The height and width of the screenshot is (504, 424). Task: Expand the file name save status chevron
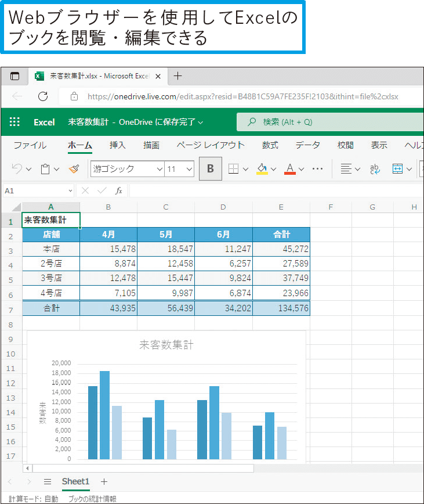click(x=201, y=123)
